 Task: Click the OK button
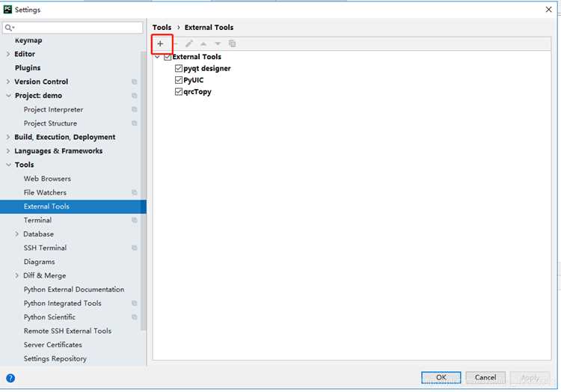pyautogui.click(x=441, y=377)
